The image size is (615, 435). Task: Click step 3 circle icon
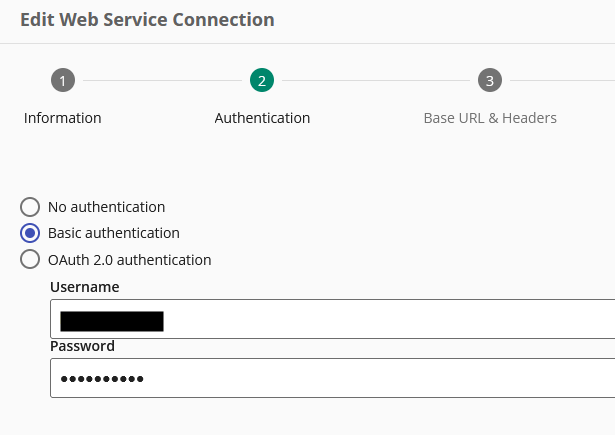tap(490, 80)
